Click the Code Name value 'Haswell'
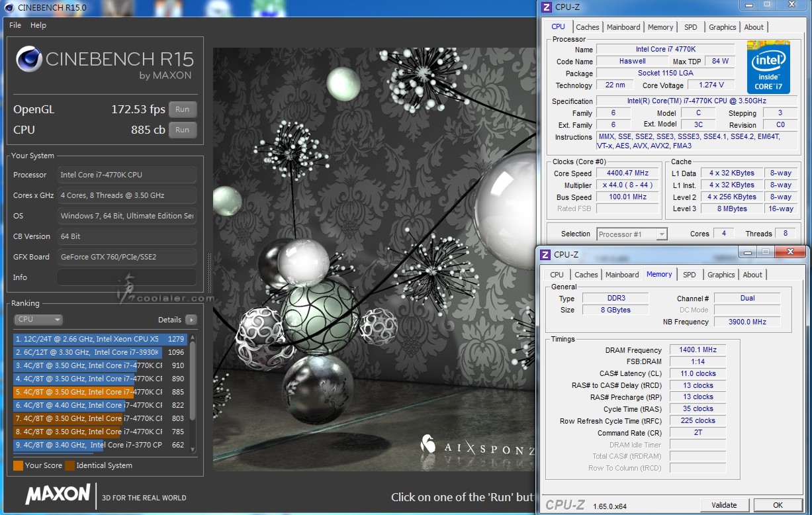The height and width of the screenshot is (515, 812). click(632, 62)
